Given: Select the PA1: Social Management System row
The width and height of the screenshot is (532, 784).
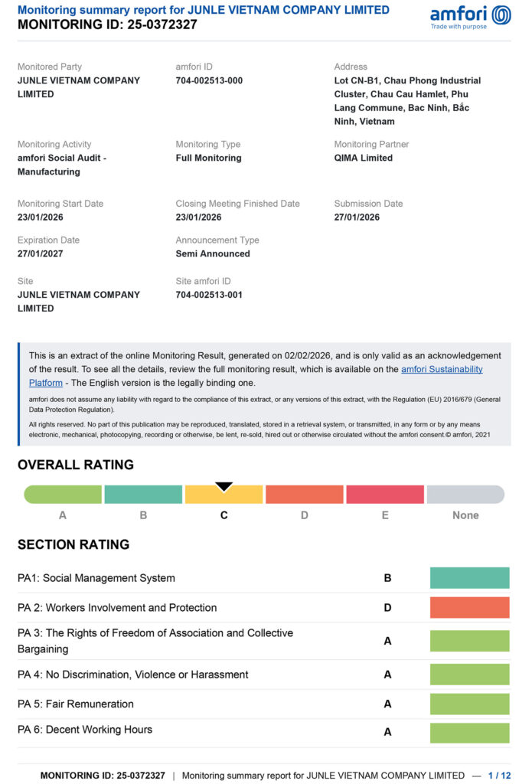Looking at the screenshot, I should click(x=96, y=578).
